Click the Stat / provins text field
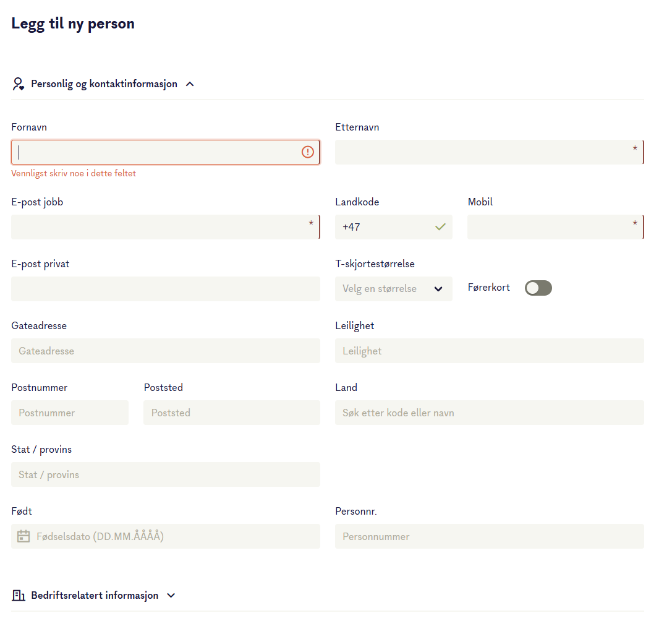672x626 pixels. pos(166,474)
